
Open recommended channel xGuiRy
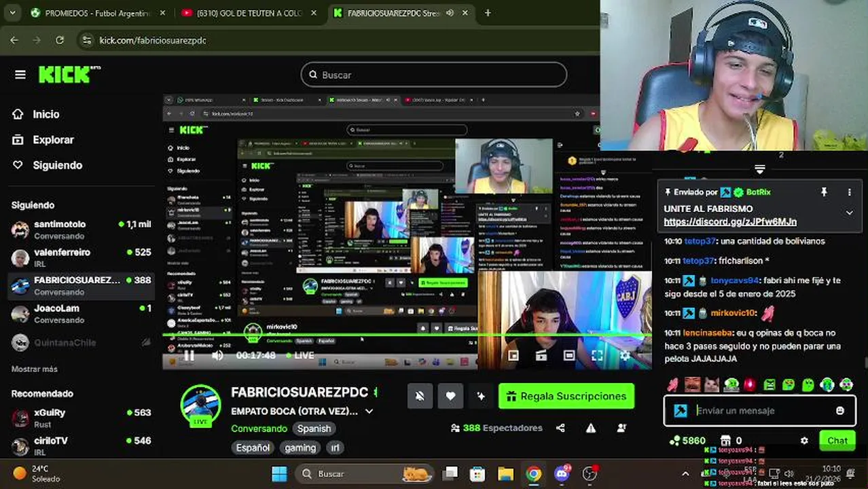tap(81, 418)
